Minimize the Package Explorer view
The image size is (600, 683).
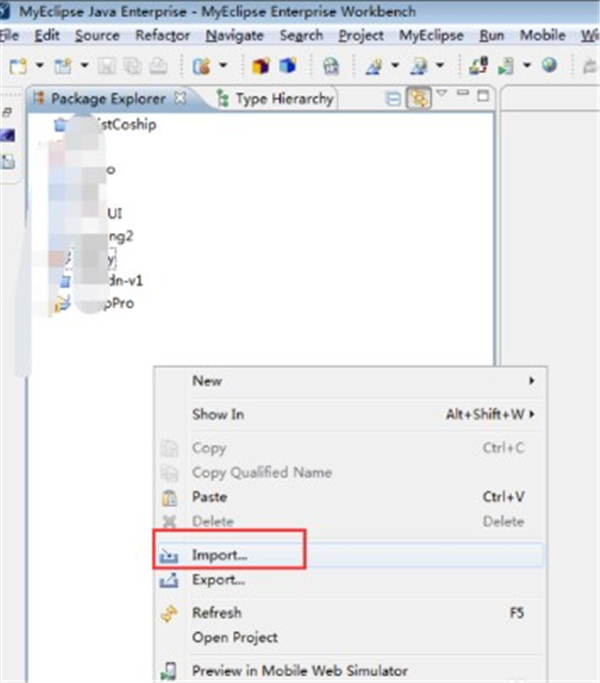tap(464, 96)
